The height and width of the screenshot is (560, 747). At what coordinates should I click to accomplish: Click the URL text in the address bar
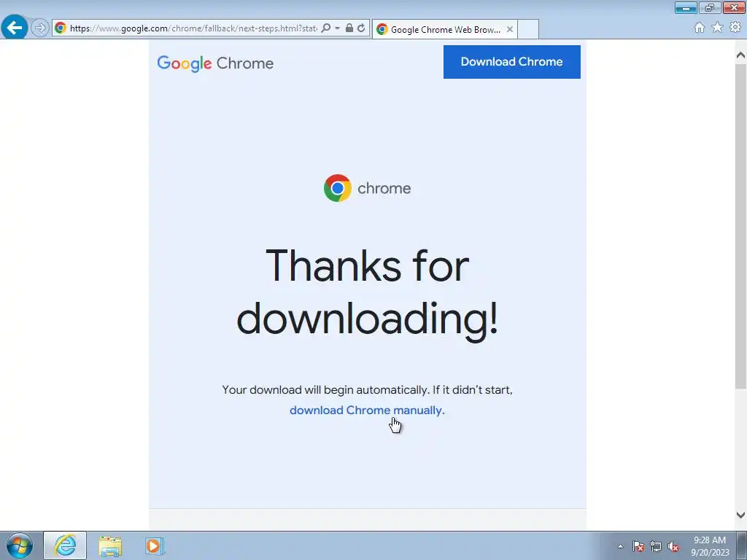pos(193,28)
